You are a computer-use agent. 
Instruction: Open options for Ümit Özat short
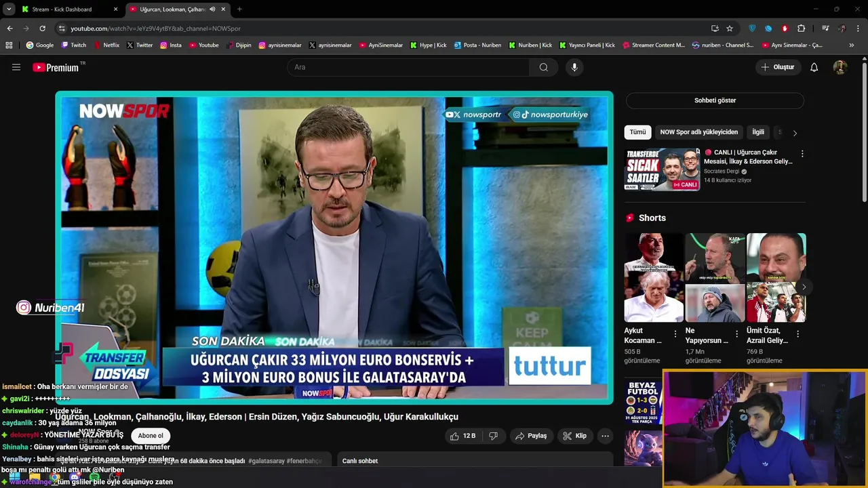coord(797,334)
